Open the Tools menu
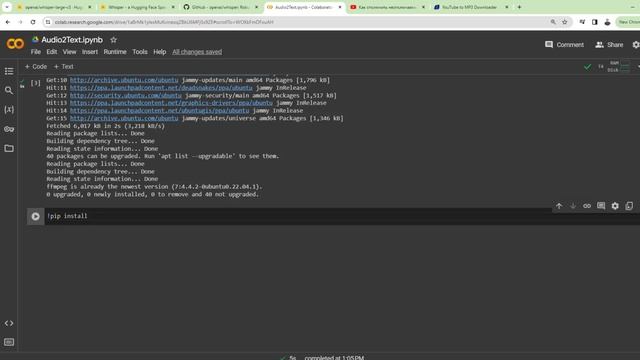The width and height of the screenshot is (640, 360). pos(140,52)
